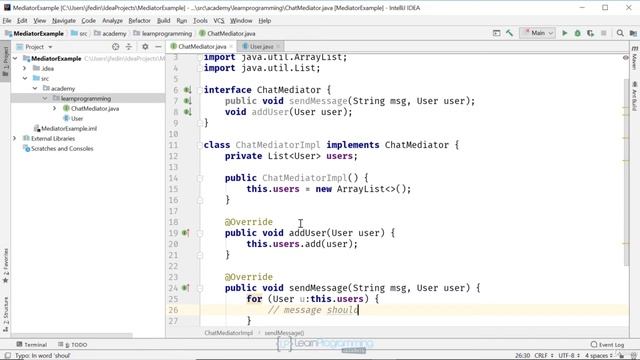Click ChatMediatorImpl in bottom code breadcrumb

229,333
